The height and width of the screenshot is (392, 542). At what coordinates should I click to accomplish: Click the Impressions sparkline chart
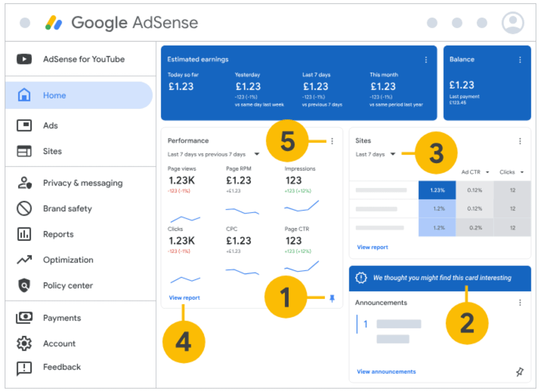coord(302,206)
